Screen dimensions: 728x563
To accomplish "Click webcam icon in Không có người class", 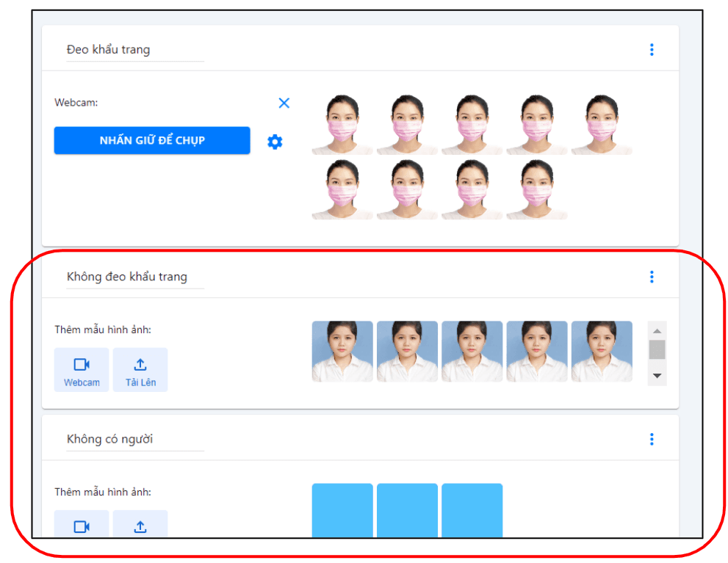I will click(82, 526).
